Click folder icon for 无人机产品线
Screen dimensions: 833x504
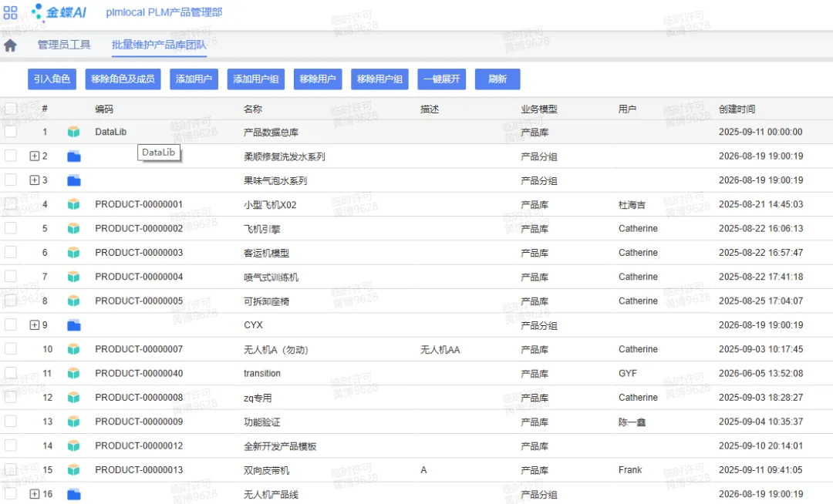74,495
